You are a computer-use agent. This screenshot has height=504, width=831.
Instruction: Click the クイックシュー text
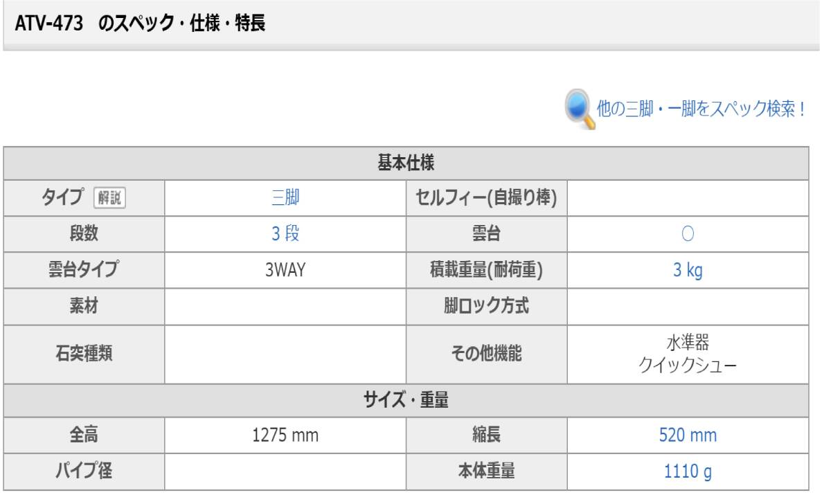(x=688, y=365)
